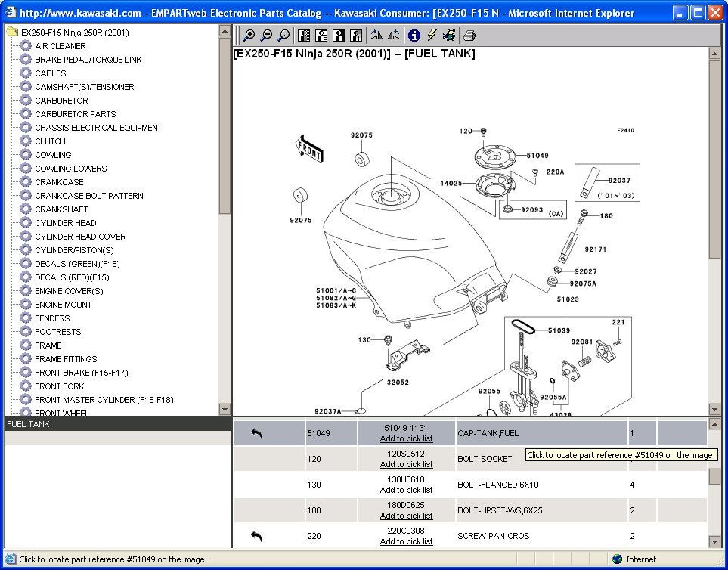This screenshot has width=728, height=570.
Task: Zoom out of the parts diagram
Action: (266, 36)
